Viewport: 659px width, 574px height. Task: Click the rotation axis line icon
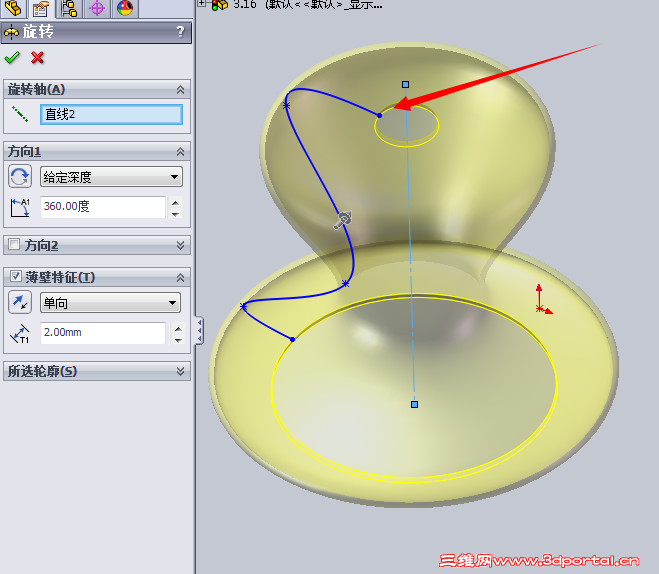[20, 114]
